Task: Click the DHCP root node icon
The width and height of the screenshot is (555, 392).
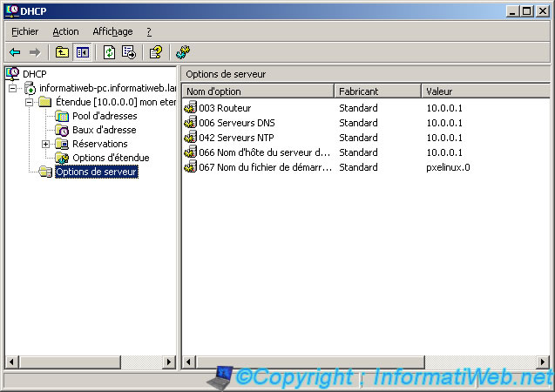Action: (12, 73)
